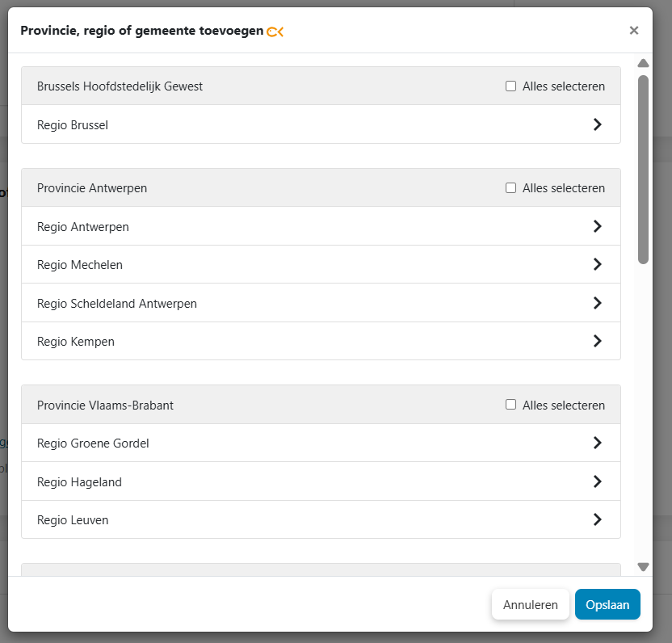Click the scrollbar down arrow
The height and width of the screenshot is (643, 672).
[643, 567]
